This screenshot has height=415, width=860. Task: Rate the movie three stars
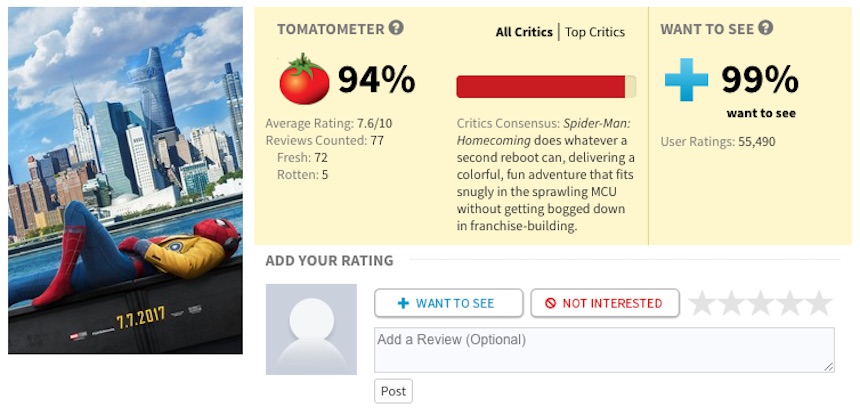pyautogui.click(x=761, y=303)
